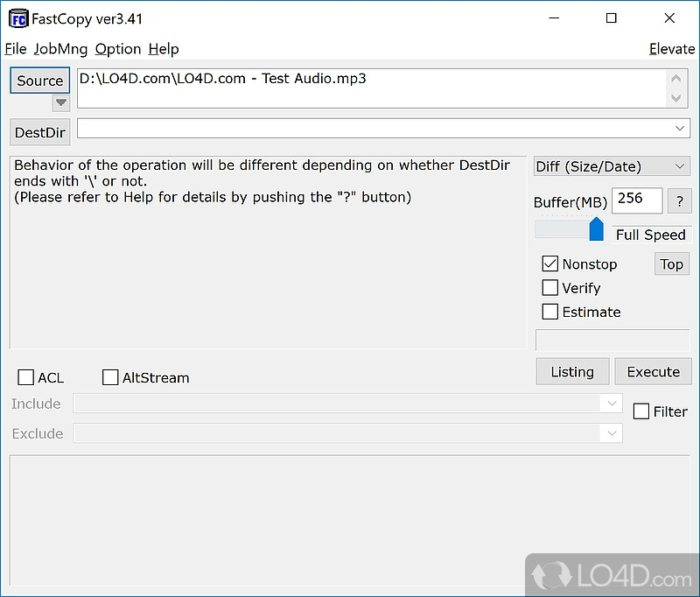Open the source history arrow under Source
Viewport: 700px width, 597px height.
(x=61, y=103)
